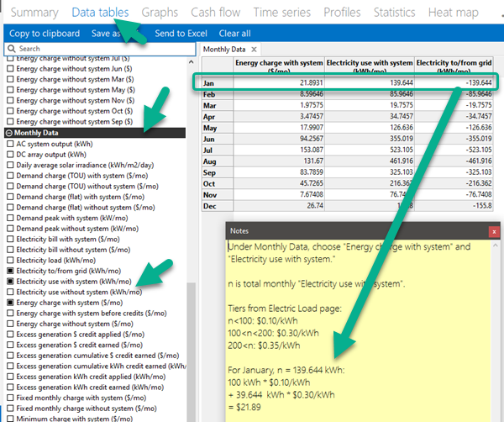Open the Graphs tab
Viewport: 504px width, 422px height.
click(160, 13)
